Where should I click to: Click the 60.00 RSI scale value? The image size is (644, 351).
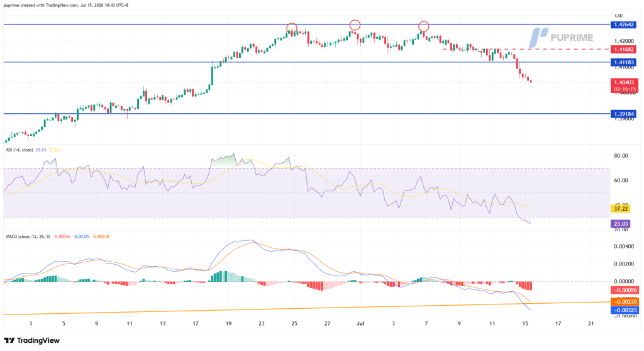click(x=621, y=181)
